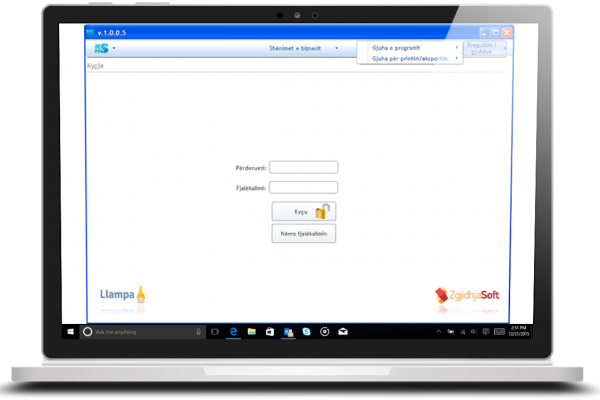
Task: Open the Mail envelope taskbar icon
Action: 343,332
